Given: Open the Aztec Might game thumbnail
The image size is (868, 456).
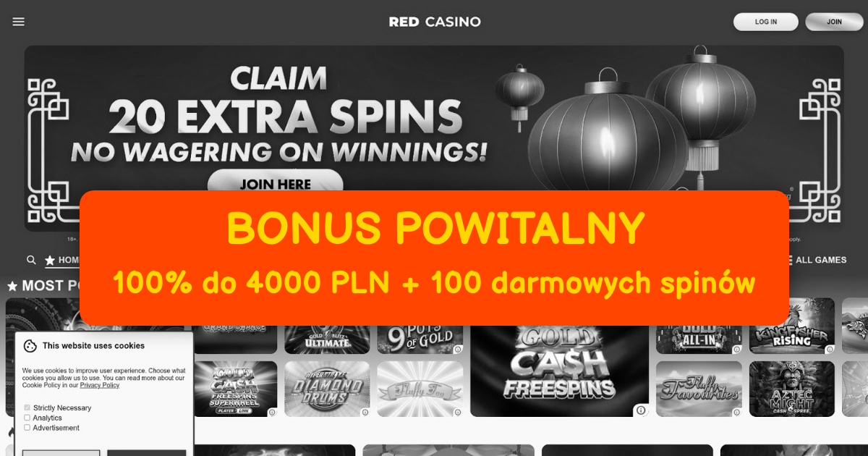Looking at the screenshot, I should pos(792,389).
